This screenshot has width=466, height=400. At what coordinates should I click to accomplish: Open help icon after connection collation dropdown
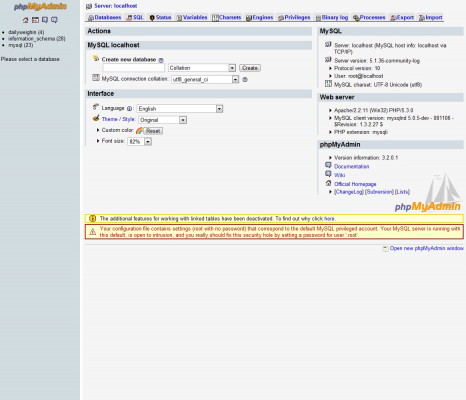pos(245,80)
